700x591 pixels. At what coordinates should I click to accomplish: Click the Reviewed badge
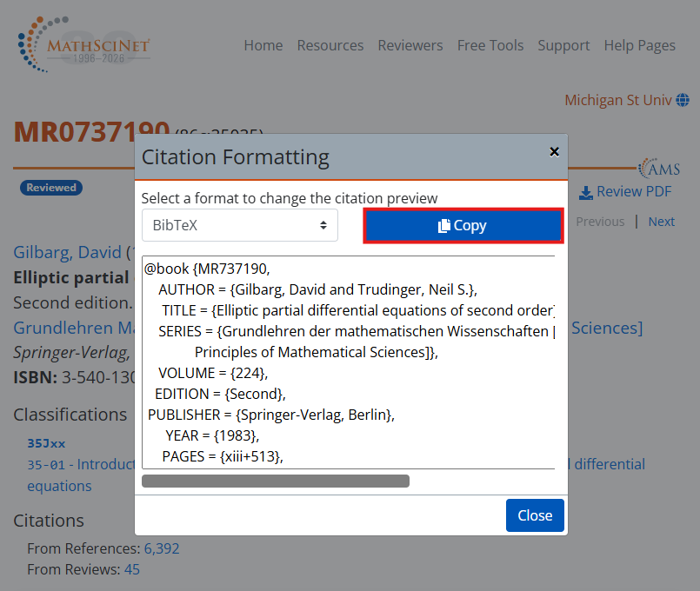51,188
